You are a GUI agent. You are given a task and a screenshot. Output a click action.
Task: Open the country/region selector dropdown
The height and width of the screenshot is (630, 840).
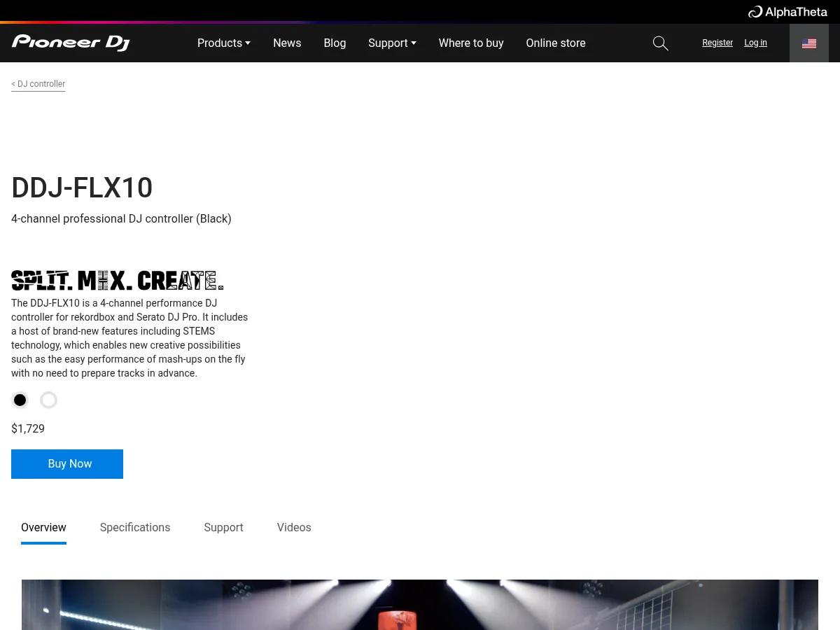click(809, 43)
